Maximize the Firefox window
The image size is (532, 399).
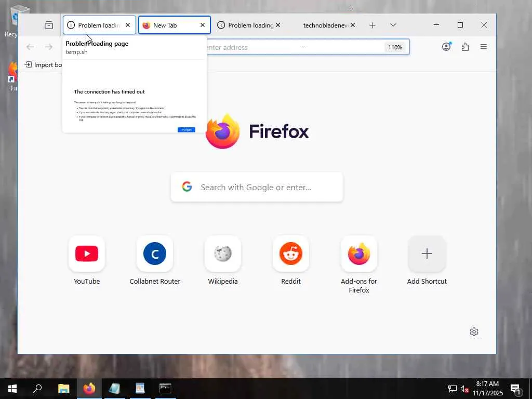tap(460, 25)
